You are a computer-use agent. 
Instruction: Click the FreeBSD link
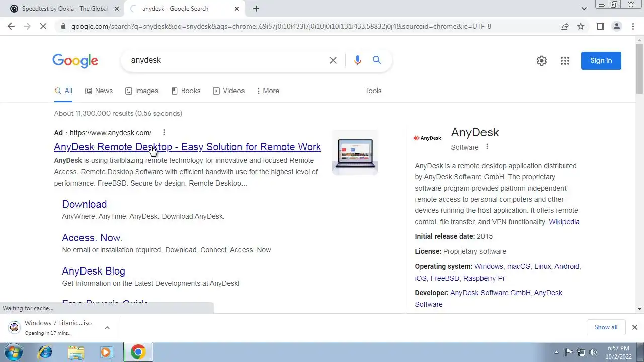pos(445,278)
